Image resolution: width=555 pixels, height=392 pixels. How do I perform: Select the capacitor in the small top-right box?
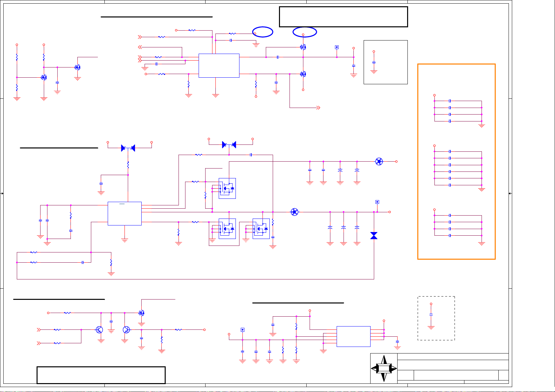(374, 62)
